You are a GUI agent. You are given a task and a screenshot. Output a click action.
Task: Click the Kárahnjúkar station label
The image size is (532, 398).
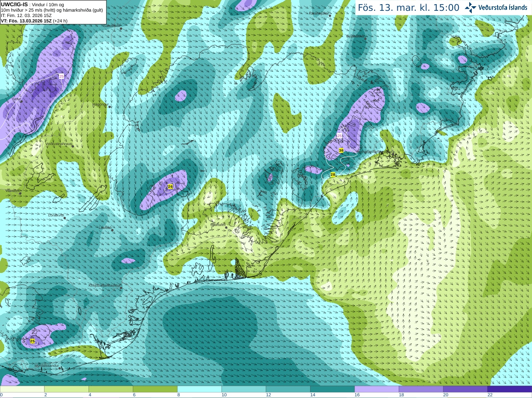tap(319, 13)
